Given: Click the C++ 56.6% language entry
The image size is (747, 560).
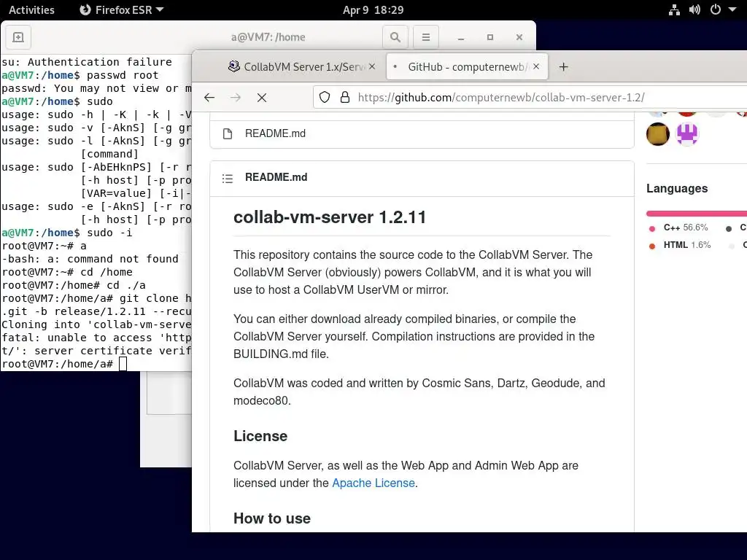Looking at the screenshot, I should 679,227.
